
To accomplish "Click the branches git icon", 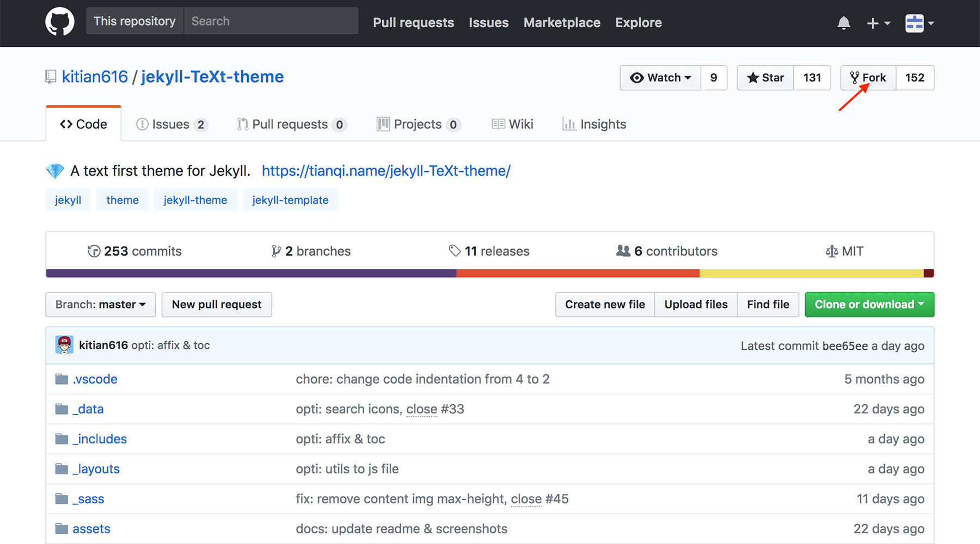I will tap(276, 251).
